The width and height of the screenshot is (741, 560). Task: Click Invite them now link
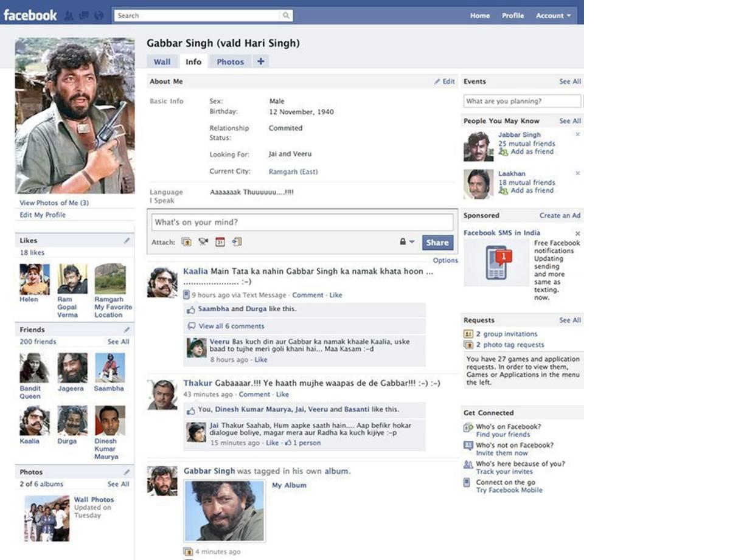(x=502, y=453)
